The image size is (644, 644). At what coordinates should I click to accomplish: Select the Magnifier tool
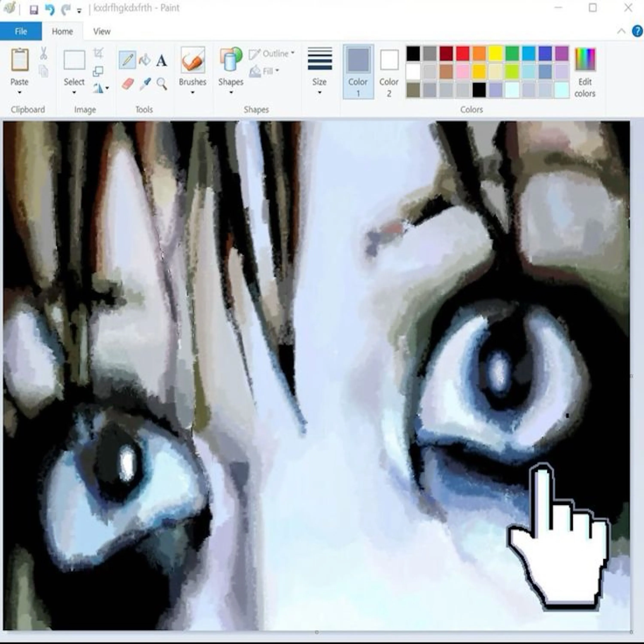coord(162,84)
